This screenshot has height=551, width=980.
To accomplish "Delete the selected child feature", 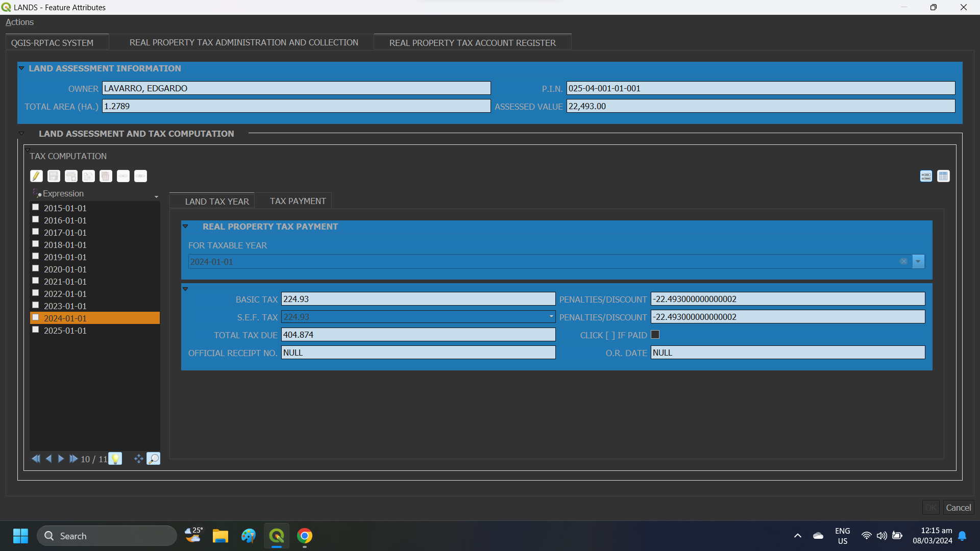I will 106,176.
